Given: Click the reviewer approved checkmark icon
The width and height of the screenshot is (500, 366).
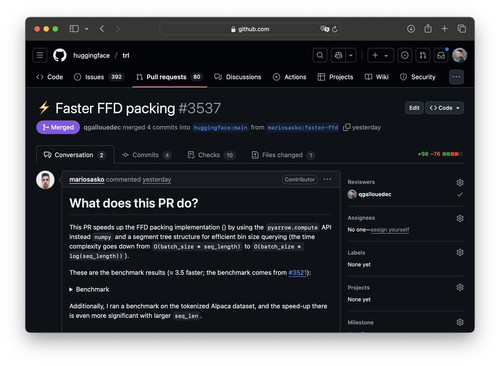Looking at the screenshot, I should pyautogui.click(x=460, y=194).
